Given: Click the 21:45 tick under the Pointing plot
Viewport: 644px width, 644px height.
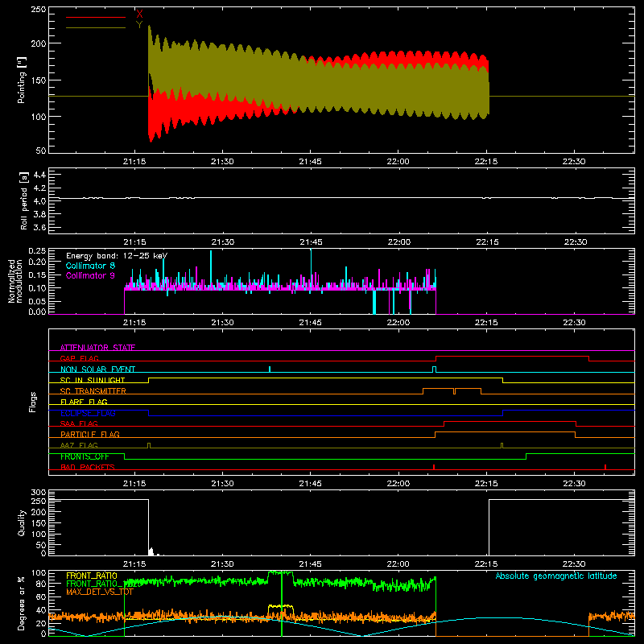Looking at the screenshot, I should [x=310, y=162].
